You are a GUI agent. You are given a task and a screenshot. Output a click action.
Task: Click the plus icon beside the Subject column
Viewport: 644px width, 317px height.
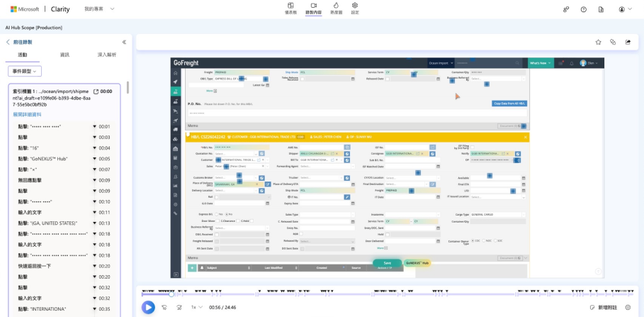pyautogui.click(x=192, y=267)
